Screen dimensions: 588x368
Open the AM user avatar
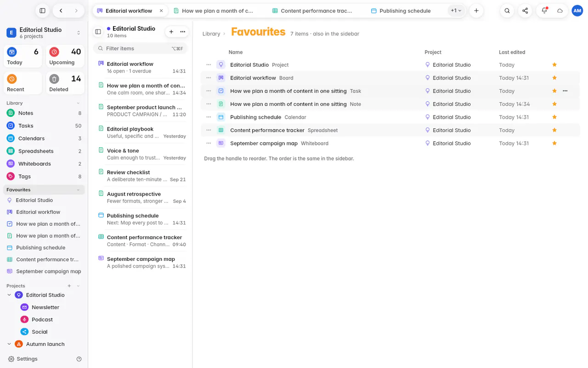(577, 11)
